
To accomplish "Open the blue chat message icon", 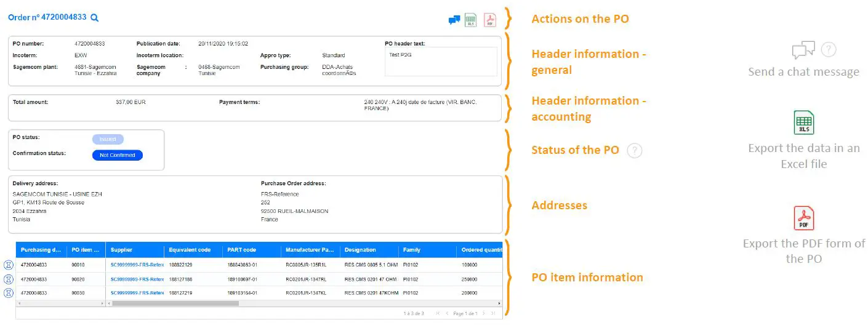I will pyautogui.click(x=454, y=20).
